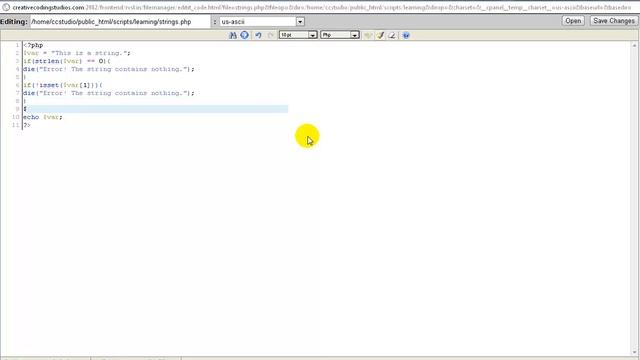The height and width of the screenshot is (360, 640).
Task: Click the file path input field
Action: coord(120,22)
